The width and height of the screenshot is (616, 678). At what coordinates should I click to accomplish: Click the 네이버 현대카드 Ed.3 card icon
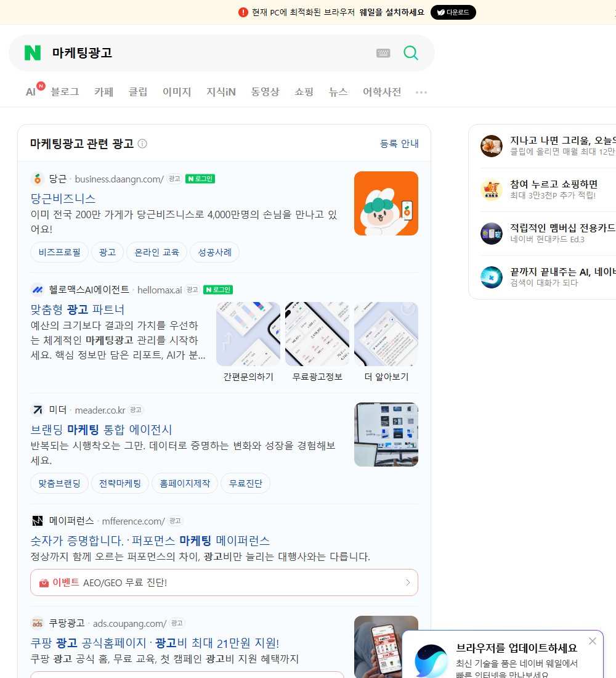point(492,234)
